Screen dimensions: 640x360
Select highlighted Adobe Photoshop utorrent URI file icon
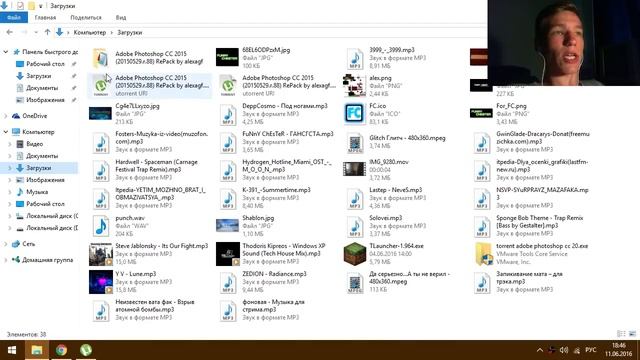(101, 86)
